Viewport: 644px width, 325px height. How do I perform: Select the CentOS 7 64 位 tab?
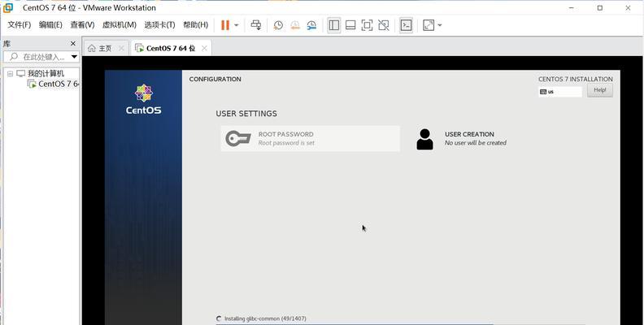pos(171,49)
